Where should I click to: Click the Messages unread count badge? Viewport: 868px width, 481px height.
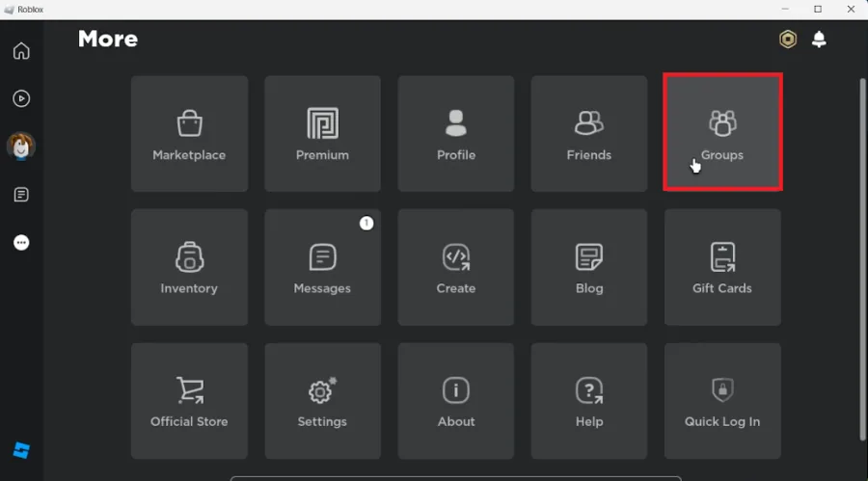point(366,223)
